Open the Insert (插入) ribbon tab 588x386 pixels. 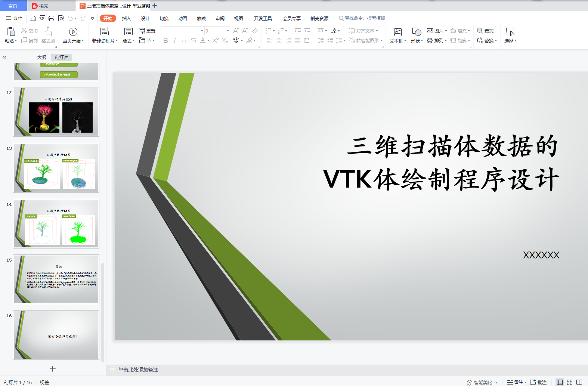click(x=127, y=18)
